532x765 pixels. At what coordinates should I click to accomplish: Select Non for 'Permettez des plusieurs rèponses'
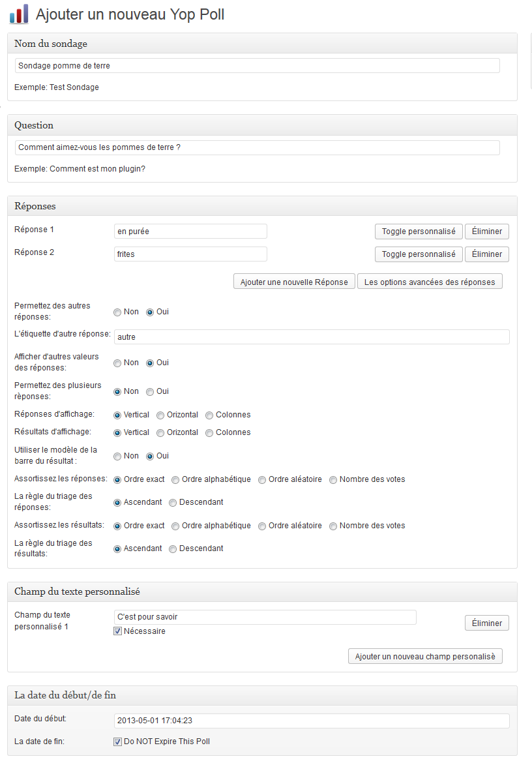[117, 392]
